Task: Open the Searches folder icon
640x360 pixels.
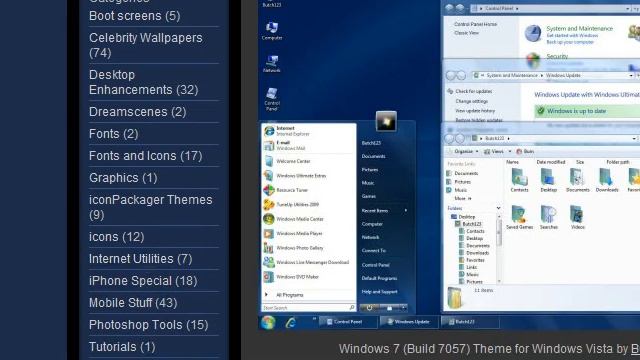Action: pos(548,217)
